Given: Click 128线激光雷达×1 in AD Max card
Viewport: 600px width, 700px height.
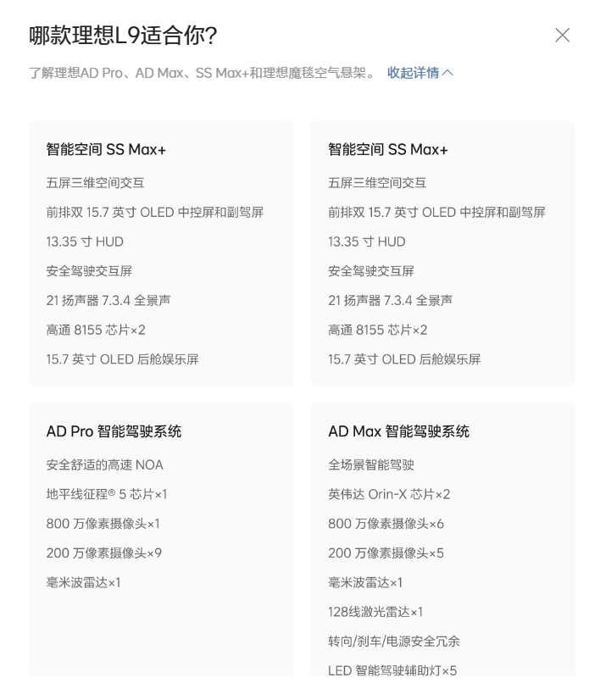Looking at the screenshot, I should coord(375,612).
